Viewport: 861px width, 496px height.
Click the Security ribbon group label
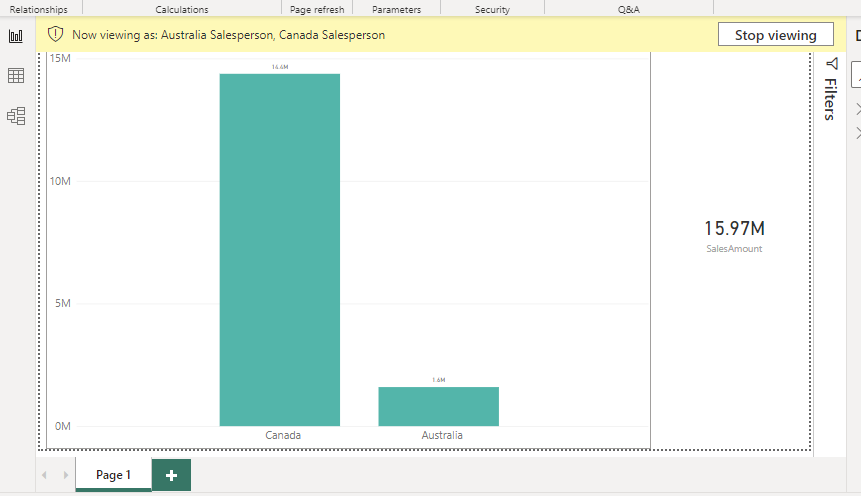pos(492,9)
